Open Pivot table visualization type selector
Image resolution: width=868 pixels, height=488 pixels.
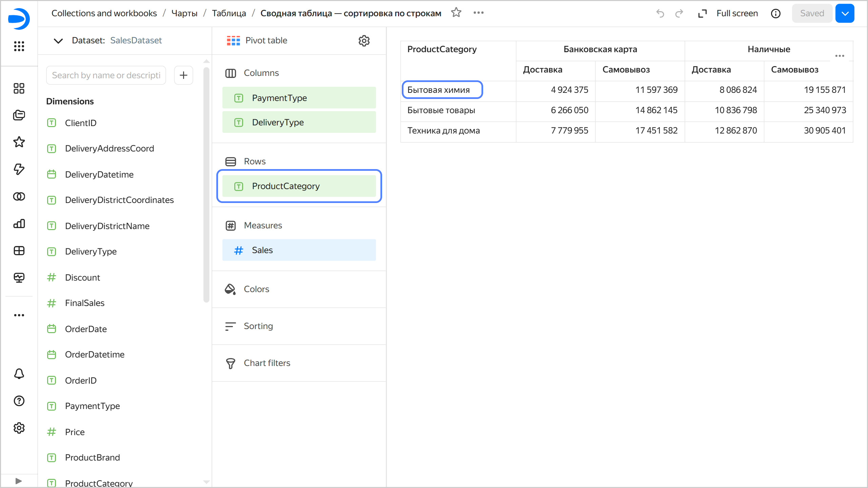pos(257,41)
